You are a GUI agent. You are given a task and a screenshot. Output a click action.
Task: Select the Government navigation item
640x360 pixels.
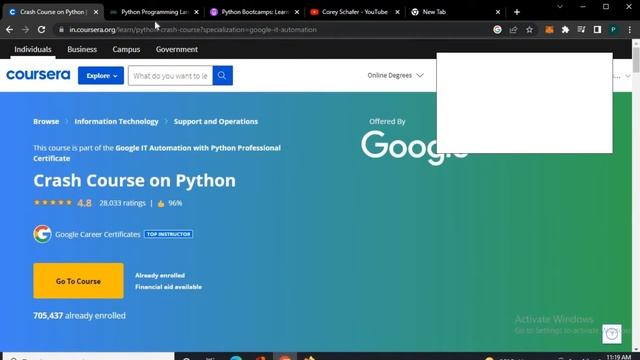[x=177, y=49]
